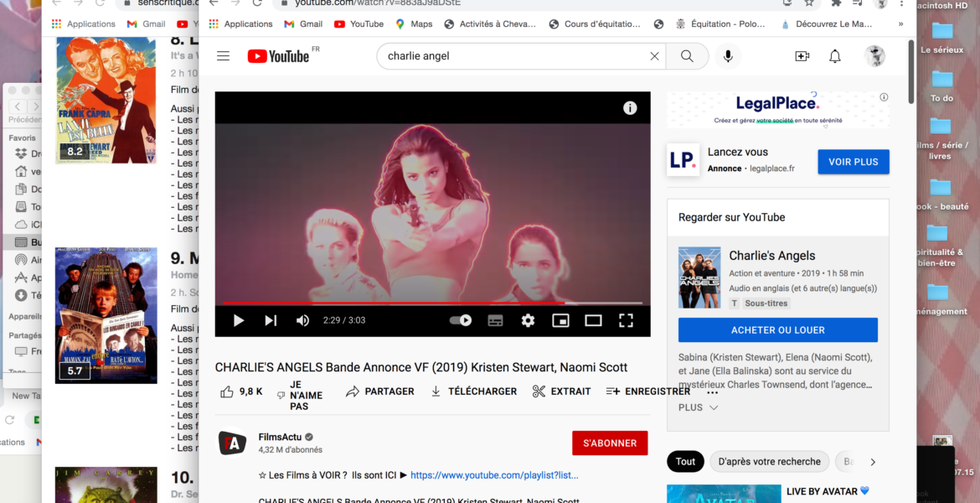Click the YouTube page vertical scrollbar
This screenshot has width=980, height=503.
[x=911, y=72]
